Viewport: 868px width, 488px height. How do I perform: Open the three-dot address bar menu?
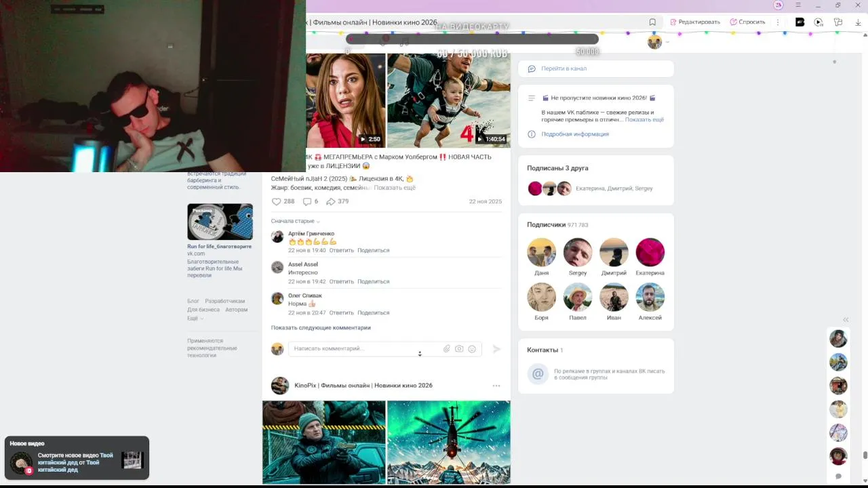778,22
